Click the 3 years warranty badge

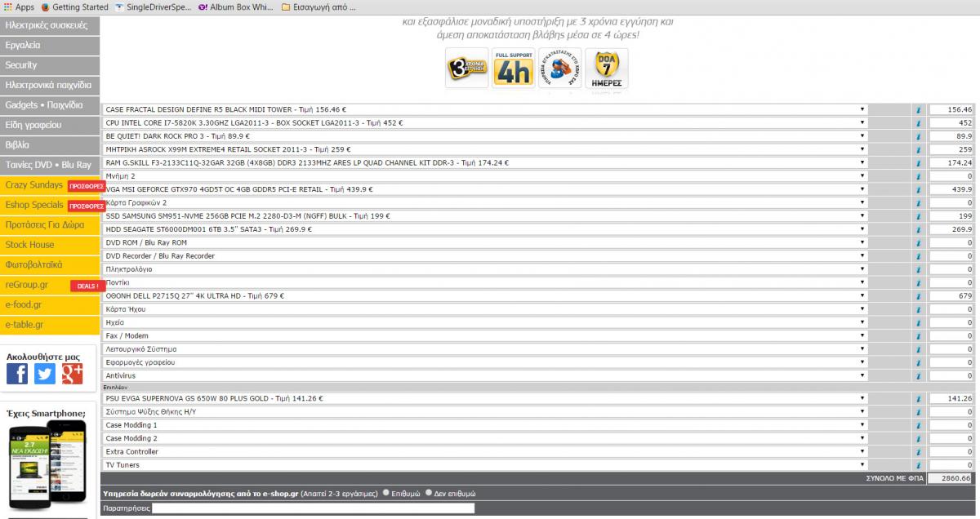tap(466, 69)
